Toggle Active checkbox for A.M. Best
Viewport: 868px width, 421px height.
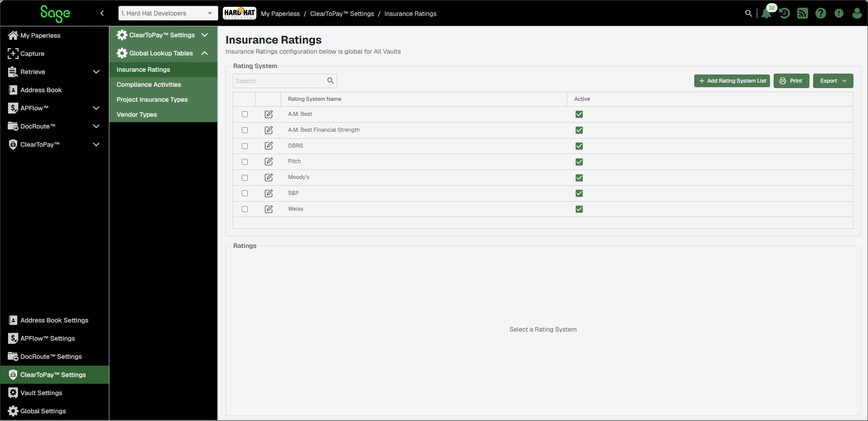click(x=579, y=114)
